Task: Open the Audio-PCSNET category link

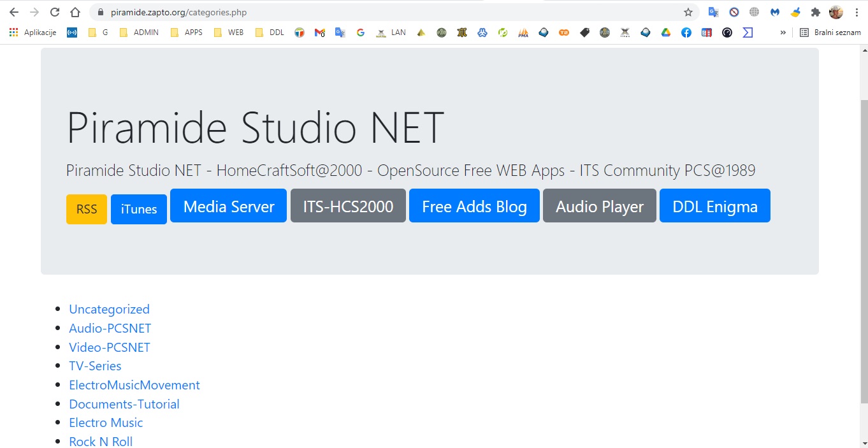Action: 110,328
